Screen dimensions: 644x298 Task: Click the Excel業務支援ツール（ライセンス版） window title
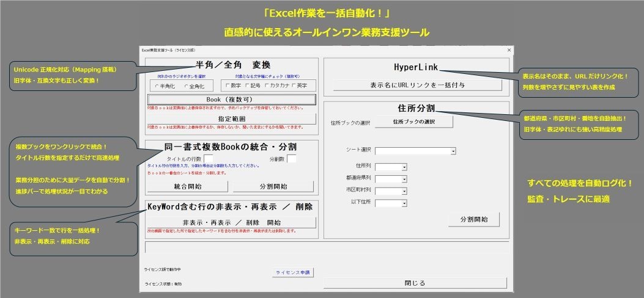168,50
